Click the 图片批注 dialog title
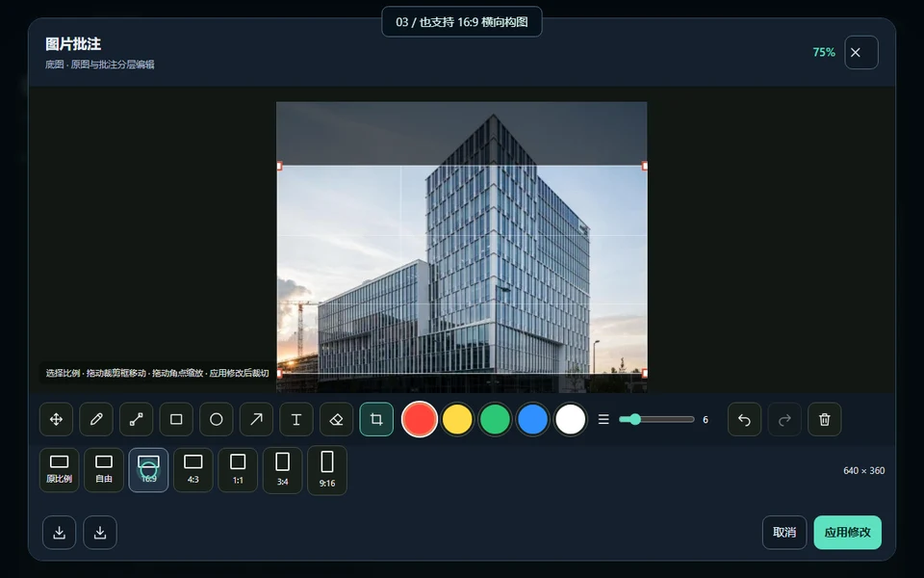This screenshot has height=578, width=924. tap(73, 44)
